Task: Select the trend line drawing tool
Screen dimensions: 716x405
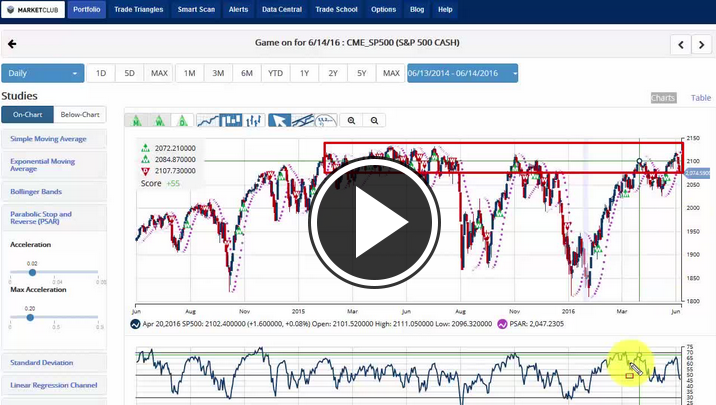Action: coord(303,121)
